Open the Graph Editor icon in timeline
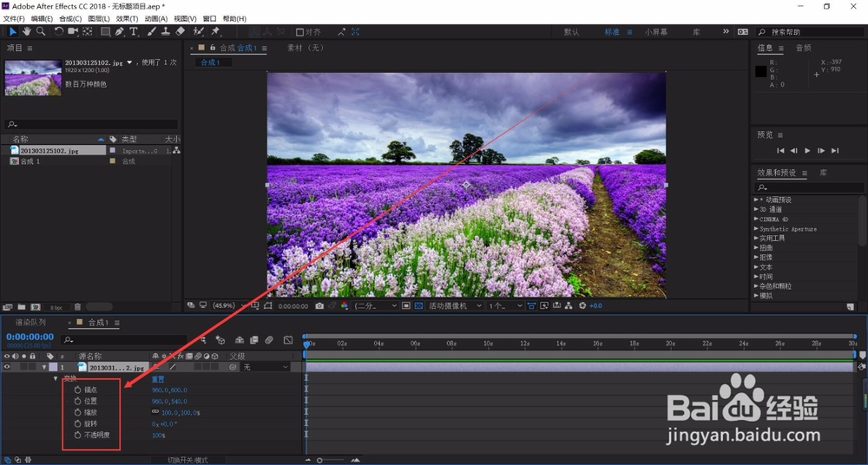 [288, 340]
